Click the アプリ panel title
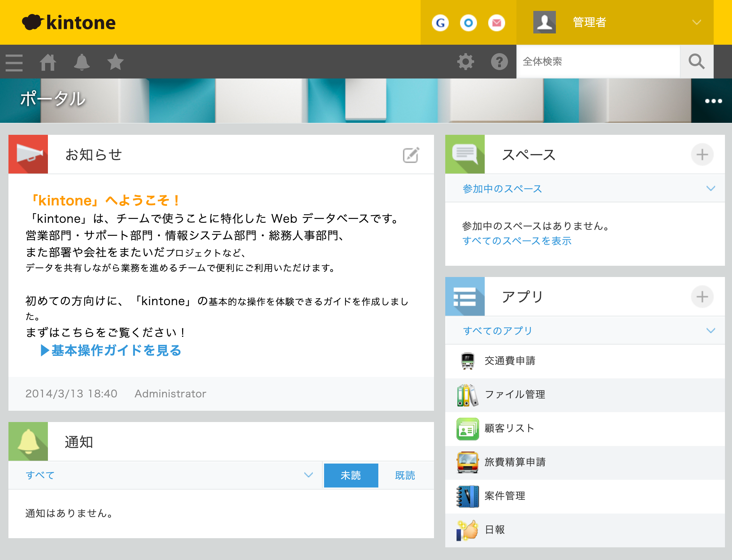The height and width of the screenshot is (560, 732). click(522, 297)
